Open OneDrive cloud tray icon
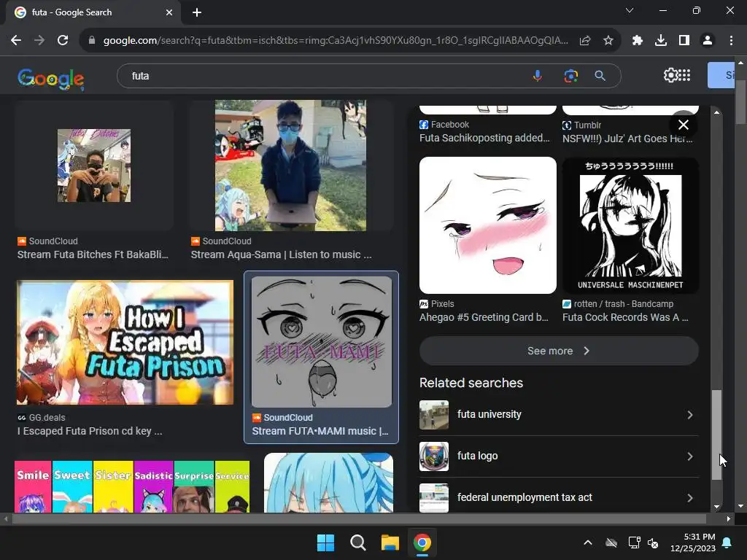The image size is (747, 560). [611, 542]
